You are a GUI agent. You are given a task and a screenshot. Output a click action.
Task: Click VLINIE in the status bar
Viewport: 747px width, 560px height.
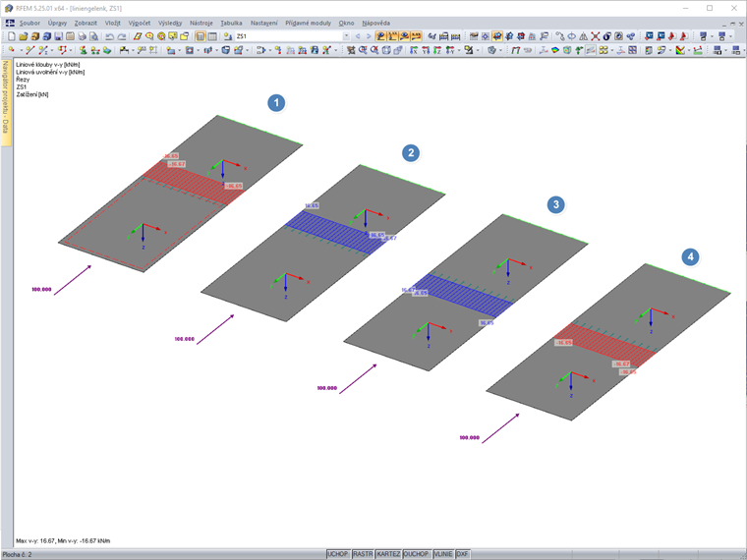click(443, 554)
